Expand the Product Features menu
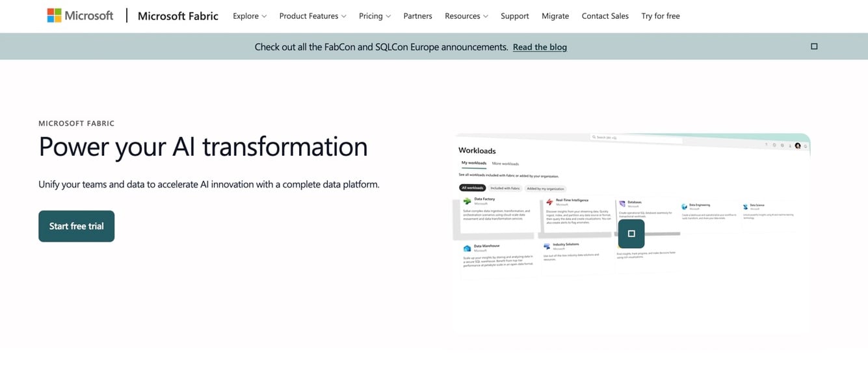Screen dimensions: 868x382 coord(313,16)
